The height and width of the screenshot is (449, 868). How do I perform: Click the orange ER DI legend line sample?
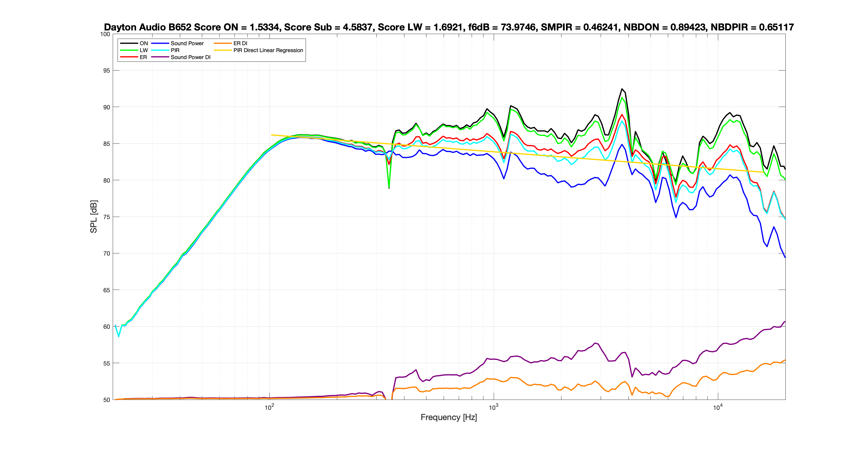point(222,43)
